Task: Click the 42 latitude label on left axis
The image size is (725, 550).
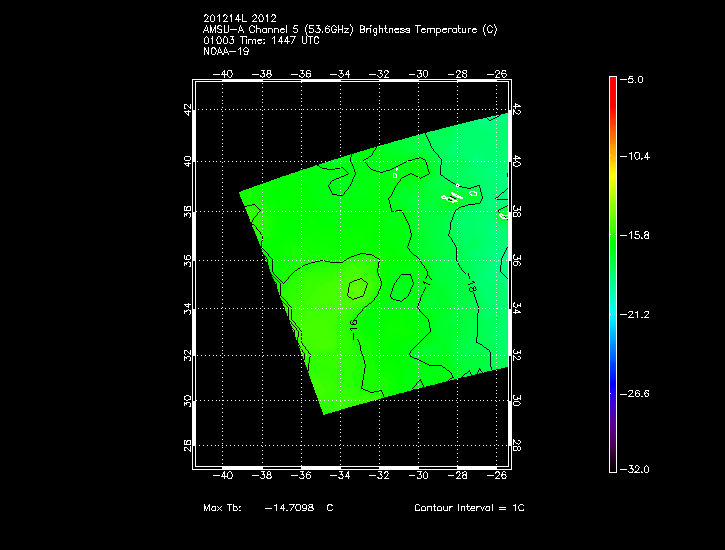Action: (x=188, y=110)
